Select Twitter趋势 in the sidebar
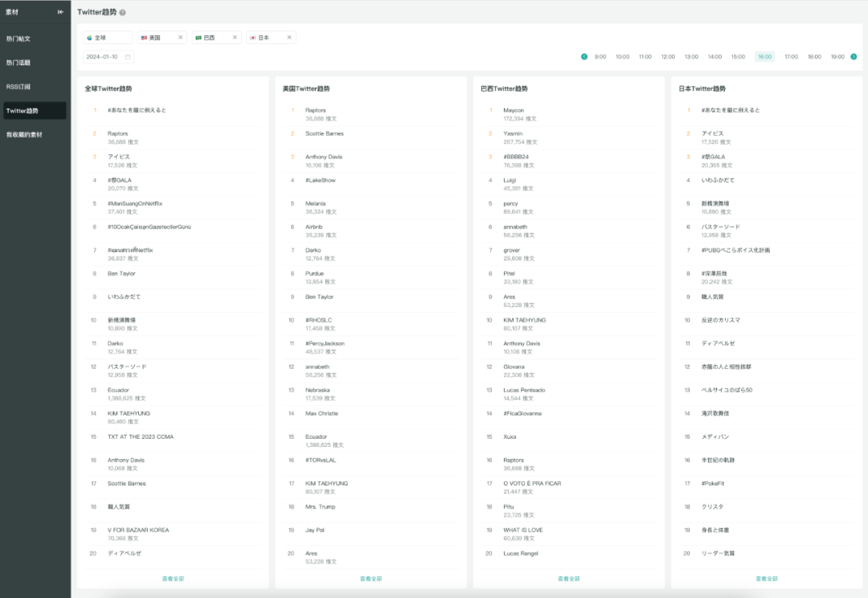The width and height of the screenshot is (868, 598). coord(35,111)
